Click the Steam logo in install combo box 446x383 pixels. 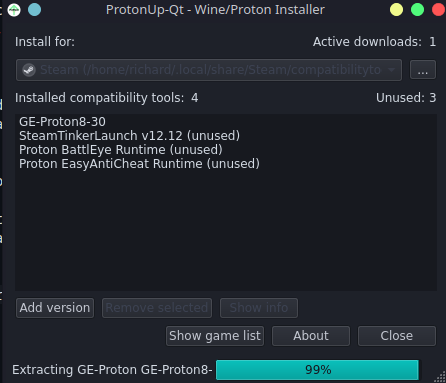click(29, 70)
